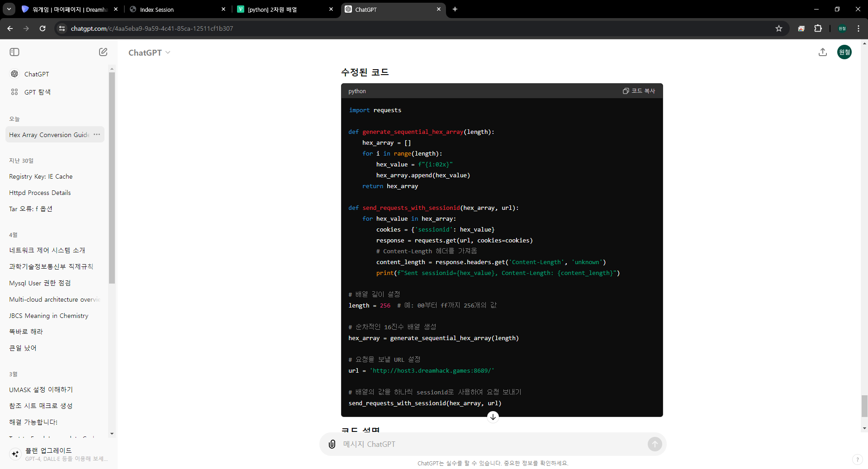Click the sidebar scrollbar down arrow
This screenshot has height=469, width=868.
tap(112, 434)
